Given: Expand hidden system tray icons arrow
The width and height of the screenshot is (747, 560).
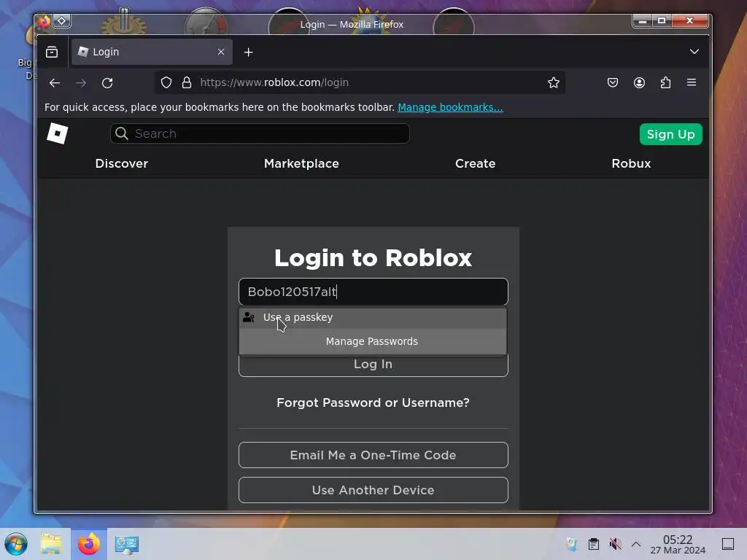Looking at the screenshot, I should pyautogui.click(x=636, y=544).
